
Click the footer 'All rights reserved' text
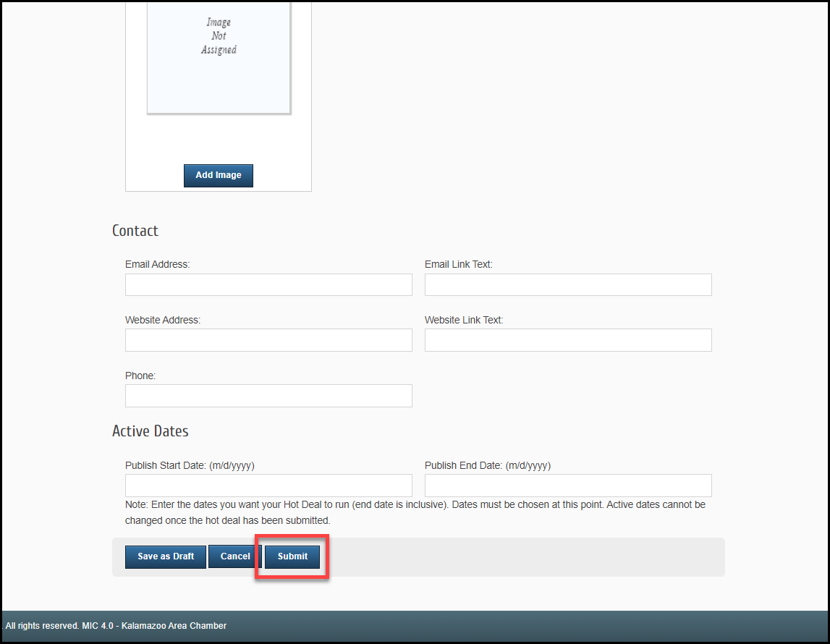116,626
